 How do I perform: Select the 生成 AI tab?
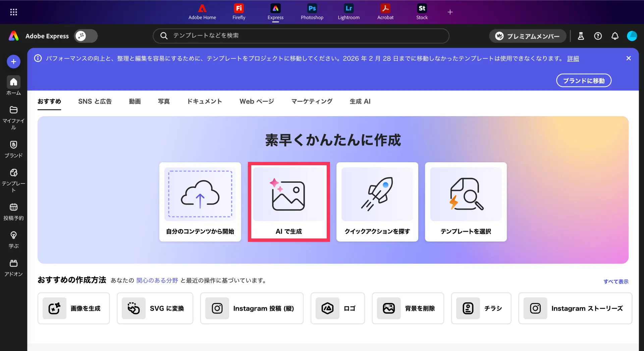[x=360, y=101]
